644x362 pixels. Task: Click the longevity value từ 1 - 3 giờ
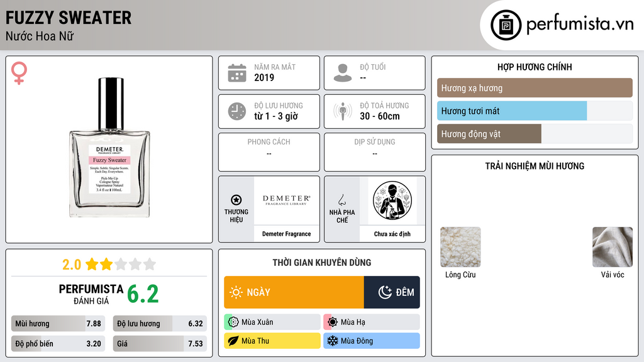point(276,116)
